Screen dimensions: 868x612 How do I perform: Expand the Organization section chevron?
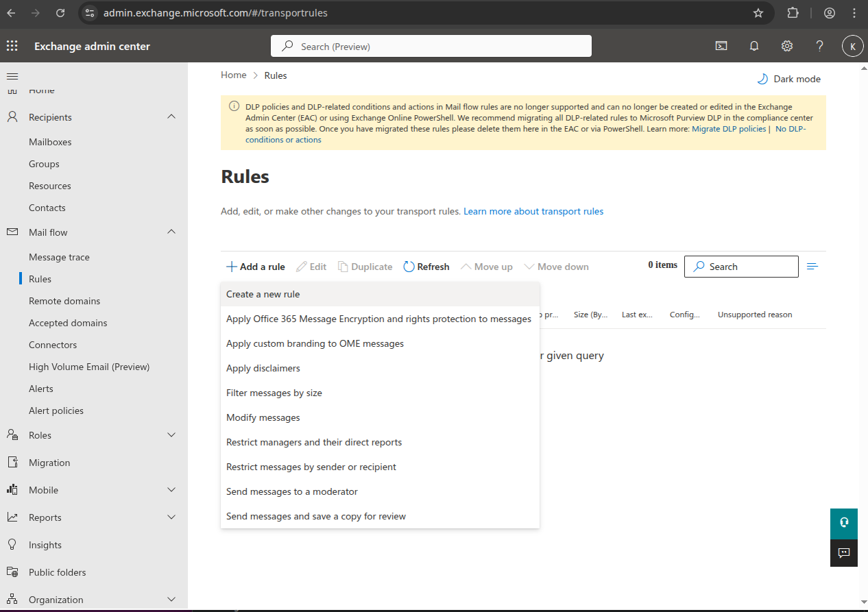pyautogui.click(x=171, y=600)
